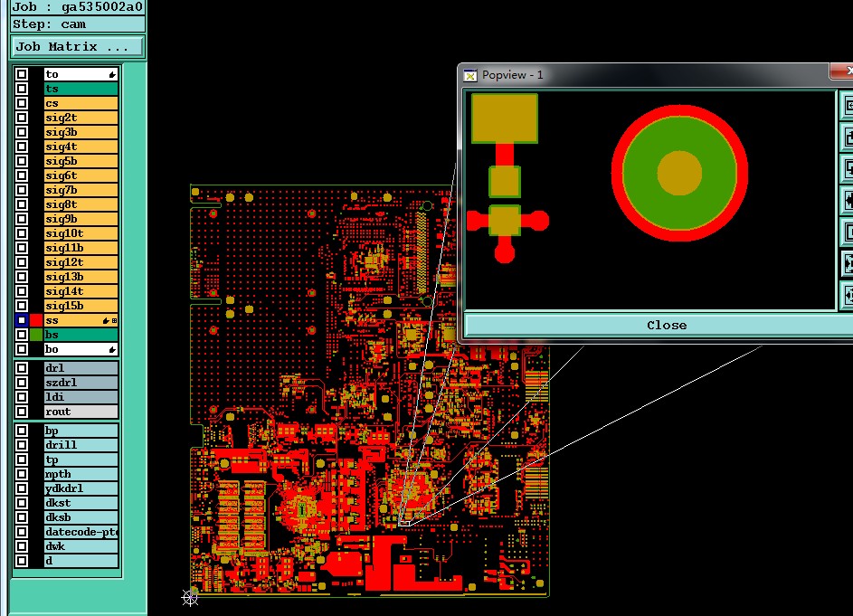The height and width of the screenshot is (616, 853).
Task: Show the 'rout' layer checkbox
Action: [x=21, y=412]
